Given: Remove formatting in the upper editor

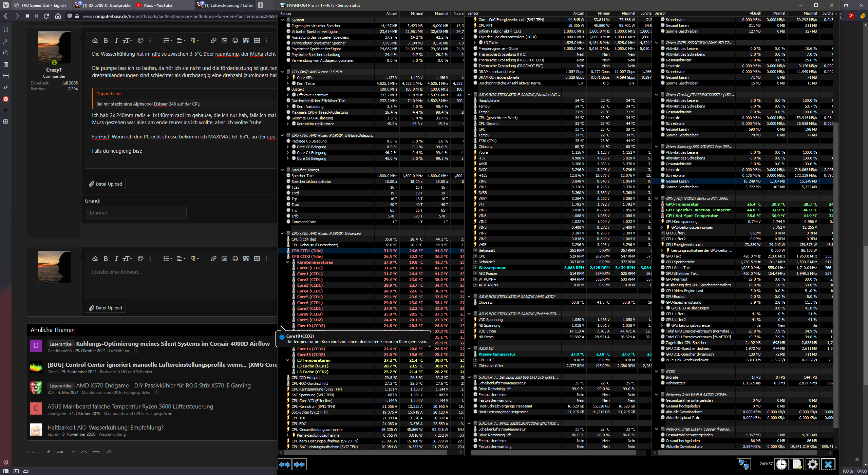Looking at the screenshot, I should click(95, 40).
